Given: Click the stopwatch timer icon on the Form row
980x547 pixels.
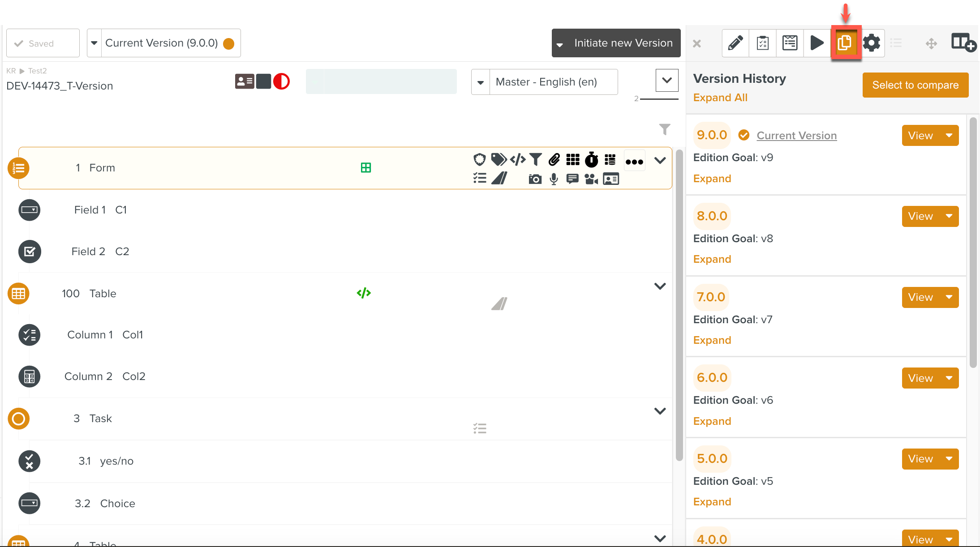Looking at the screenshot, I should click(591, 160).
